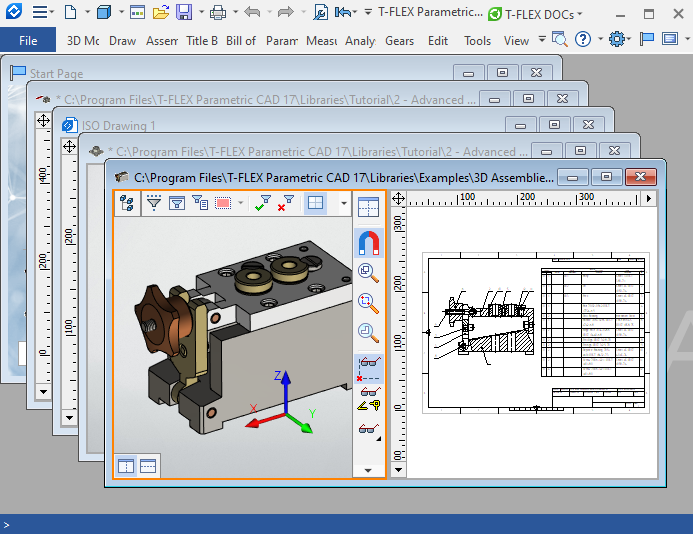This screenshot has width=693, height=534.
Task: Click the bottom glasses visibility icon
Action: [x=369, y=428]
